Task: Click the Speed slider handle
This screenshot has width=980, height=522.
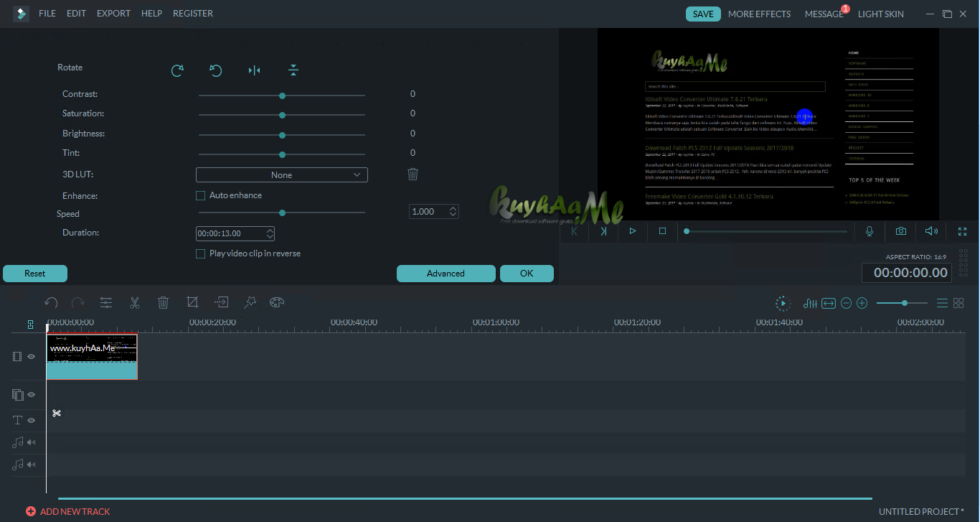Action: click(x=282, y=213)
